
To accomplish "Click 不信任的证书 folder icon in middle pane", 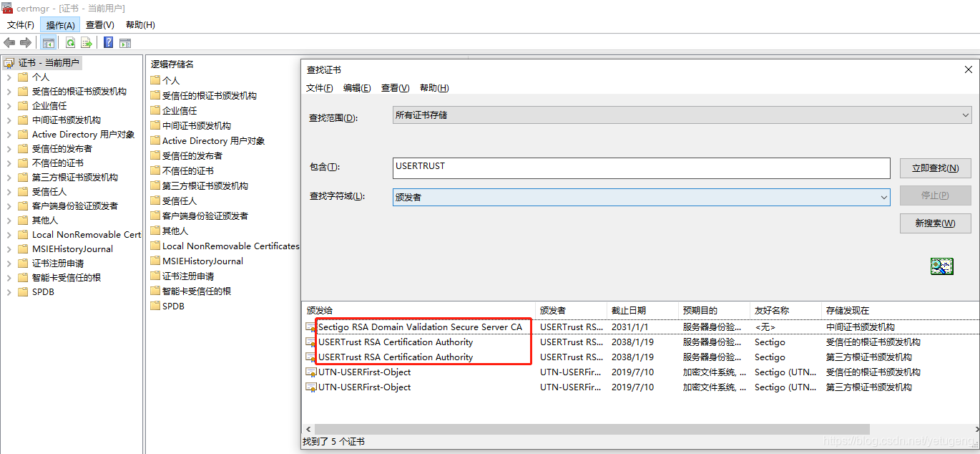I will [x=155, y=170].
